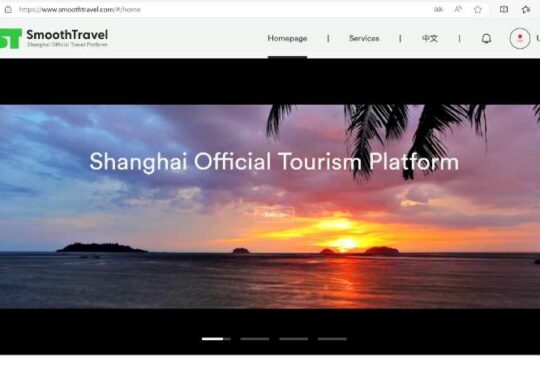Click the translate page icon in address bar
Screen dimensions: 540x370
coord(438,9)
